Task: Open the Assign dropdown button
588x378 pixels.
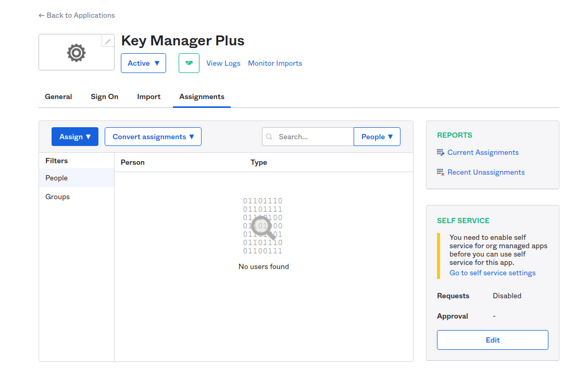Action: point(75,137)
